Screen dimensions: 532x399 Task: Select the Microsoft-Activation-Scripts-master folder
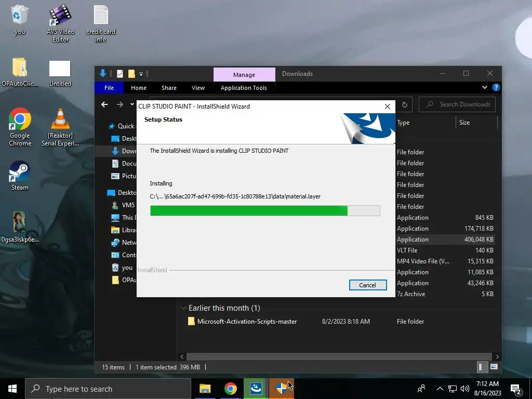[247, 321]
